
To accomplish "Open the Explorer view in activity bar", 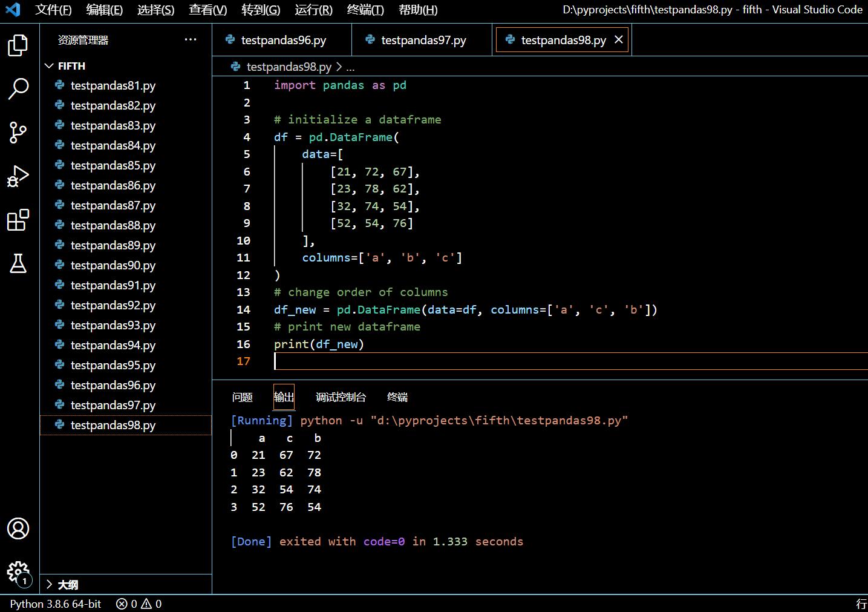I will (x=18, y=45).
